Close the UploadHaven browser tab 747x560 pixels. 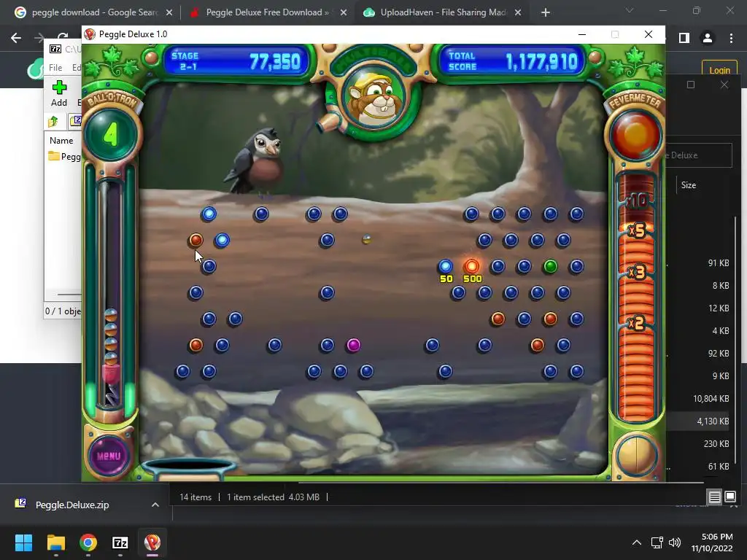518,13
